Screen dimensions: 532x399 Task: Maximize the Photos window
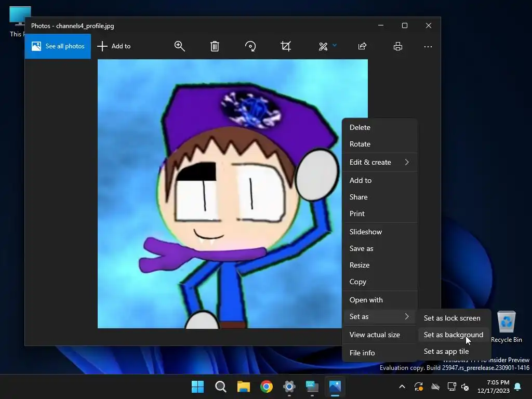(x=404, y=25)
